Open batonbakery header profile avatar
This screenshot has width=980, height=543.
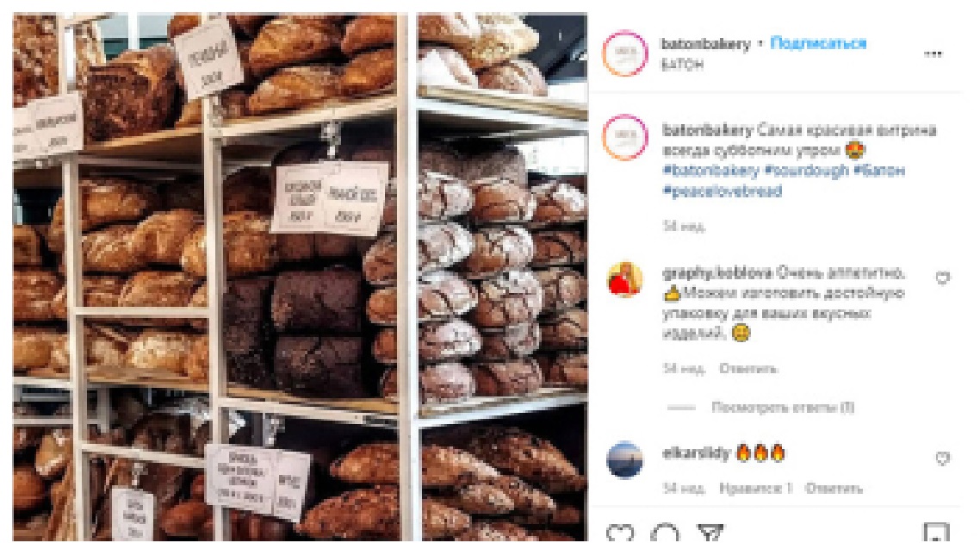(625, 53)
